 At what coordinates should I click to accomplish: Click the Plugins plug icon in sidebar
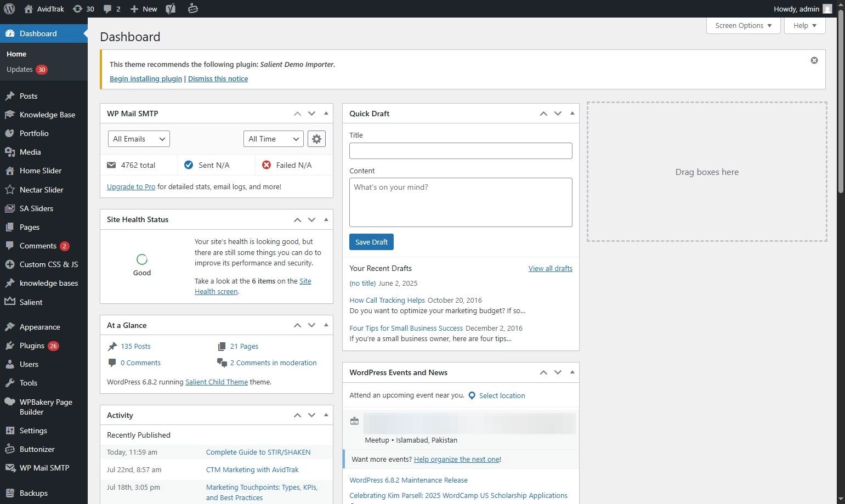10,346
